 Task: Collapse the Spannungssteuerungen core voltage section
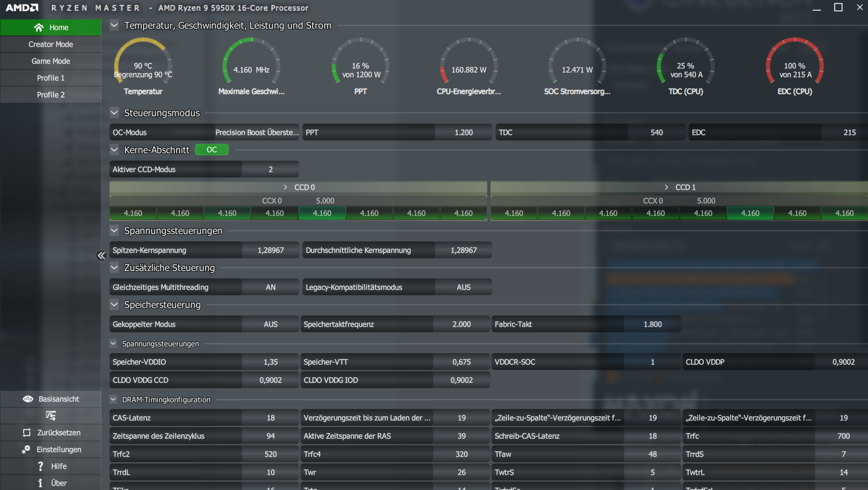tap(114, 231)
